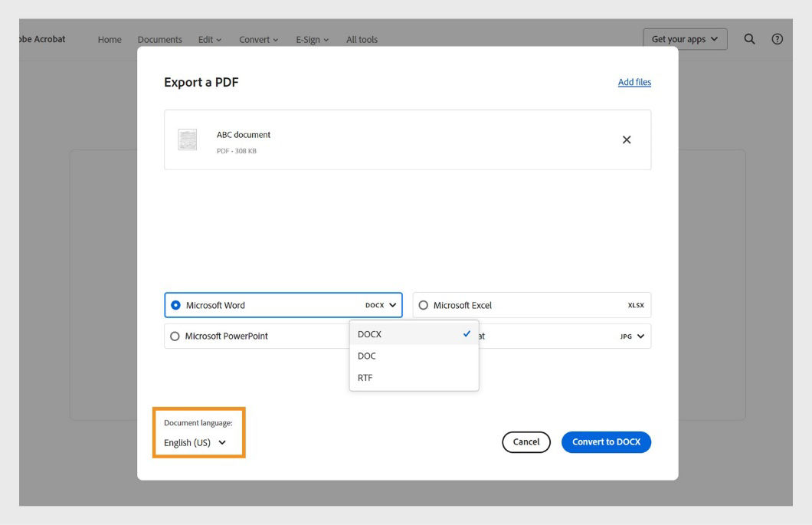The height and width of the screenshot is (525, 812).
Task: Open the Edit menu
Action: click(x=208, y=39)
